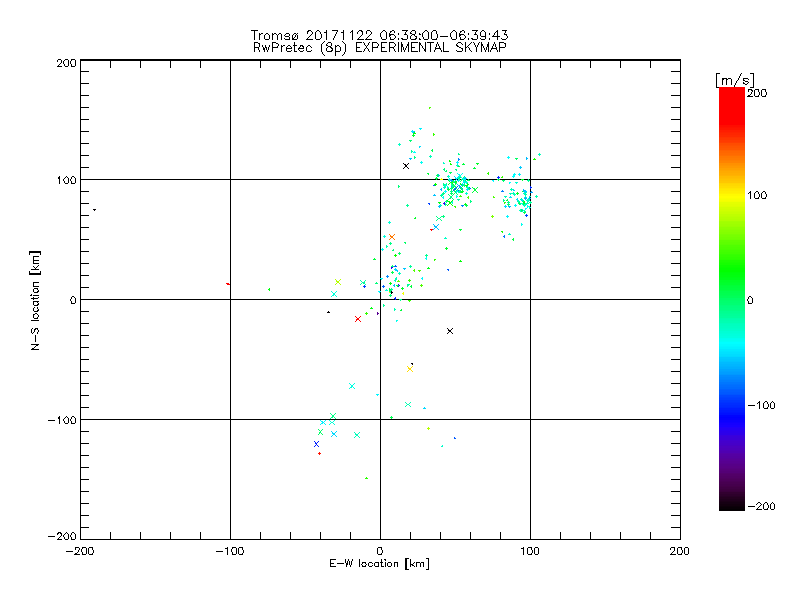800x600 pixels.
Task: Click the isolated black marker near the left edge
Action: pyautogui.click(x=94, y=210)
